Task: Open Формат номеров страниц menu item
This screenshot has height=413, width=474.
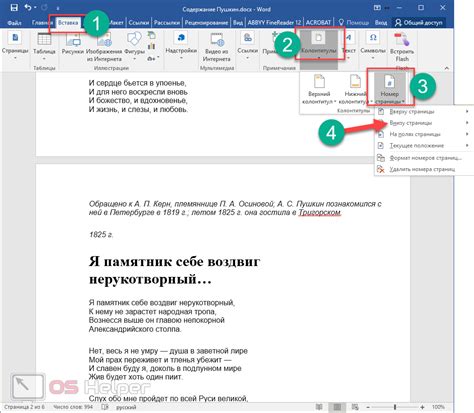Action: coord(423,158)
